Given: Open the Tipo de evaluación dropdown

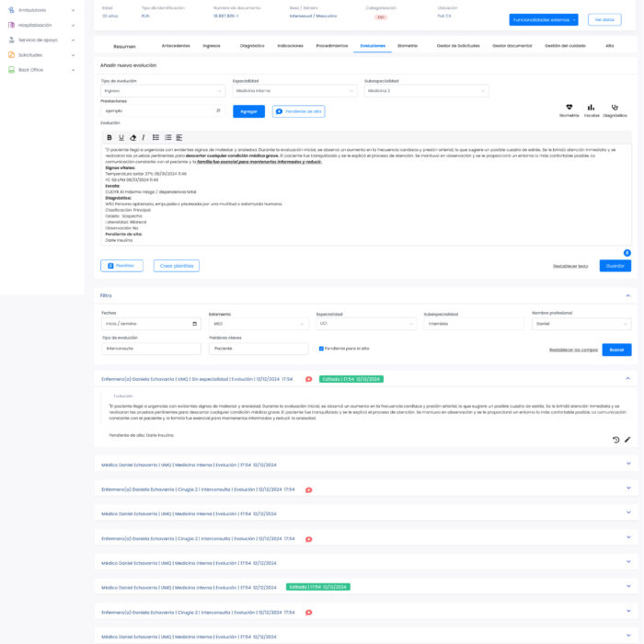Looking at the screenshot, I should (162, 91).
